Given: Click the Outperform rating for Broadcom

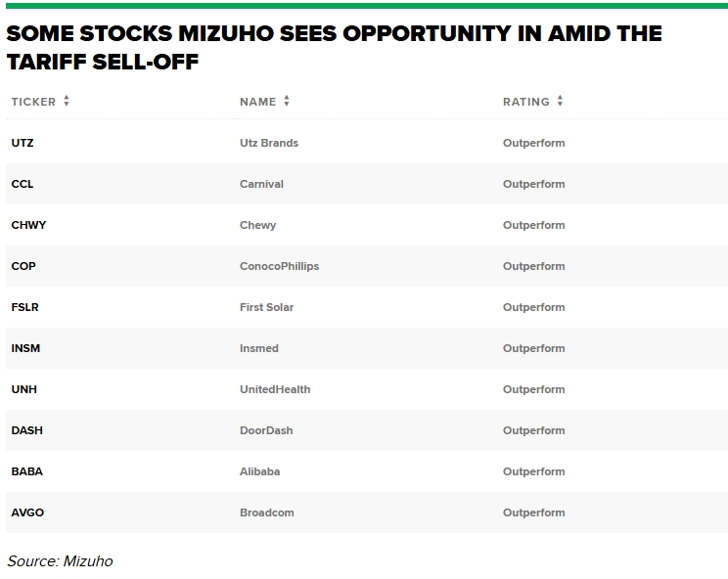Looking at the screenshot, I should click(x=533, y=512).
